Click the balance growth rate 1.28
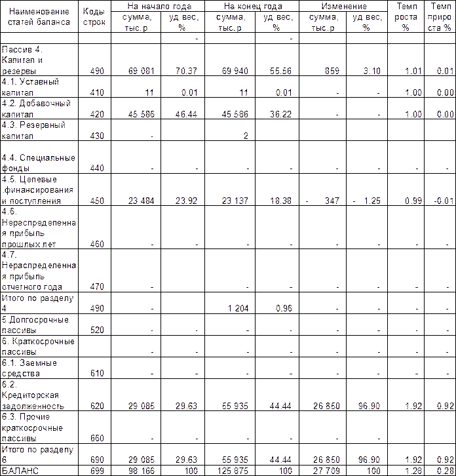456x476 pixels. tap(413, 471)
